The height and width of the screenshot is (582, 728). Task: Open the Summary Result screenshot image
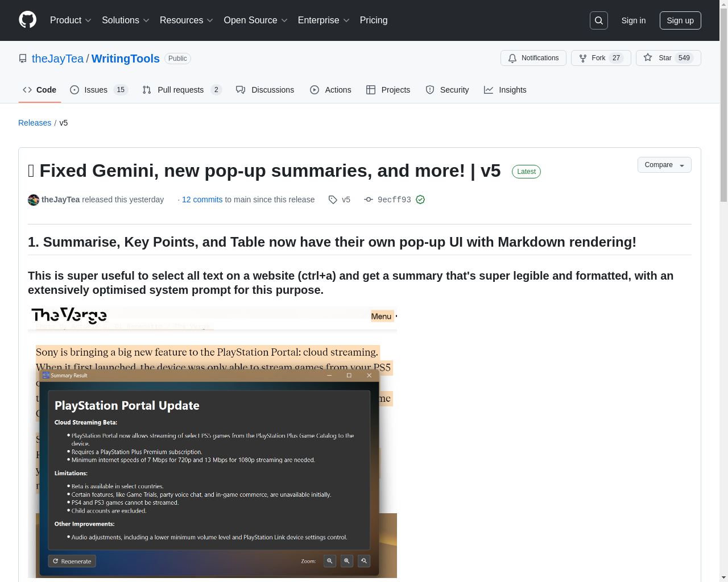click(212, 442)
